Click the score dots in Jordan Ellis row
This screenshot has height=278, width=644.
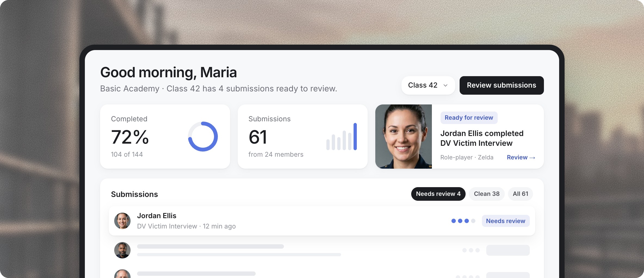click(463, 221)
